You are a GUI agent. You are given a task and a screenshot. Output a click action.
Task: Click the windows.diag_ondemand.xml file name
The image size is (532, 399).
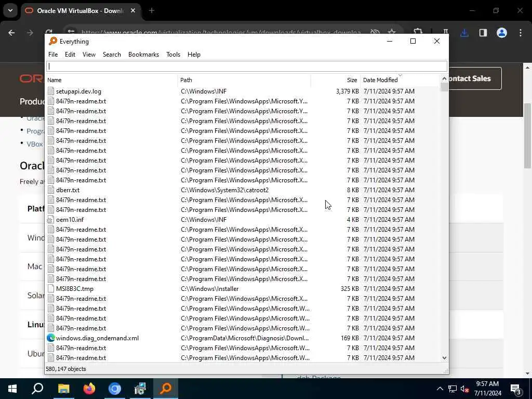point(97,338)
